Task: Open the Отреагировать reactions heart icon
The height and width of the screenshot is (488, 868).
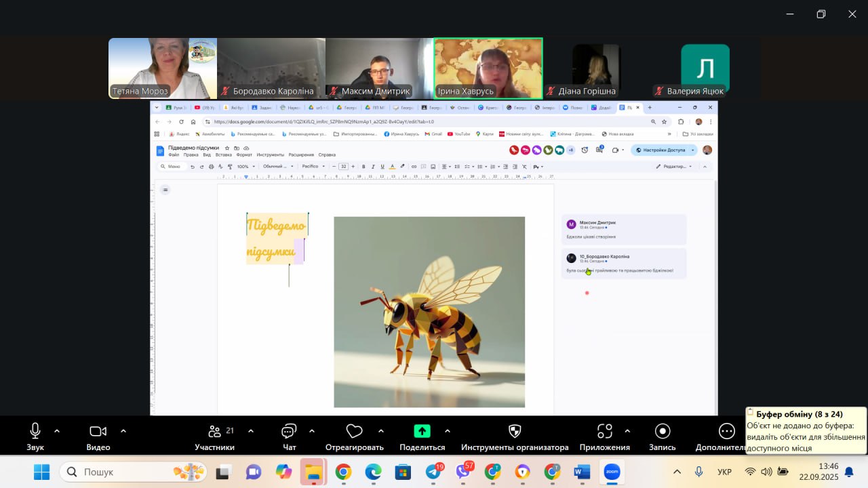Action: (354, 432)
